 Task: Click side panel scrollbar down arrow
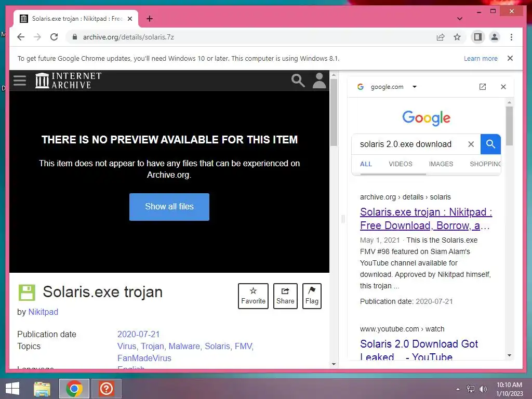tap(509, 355)
